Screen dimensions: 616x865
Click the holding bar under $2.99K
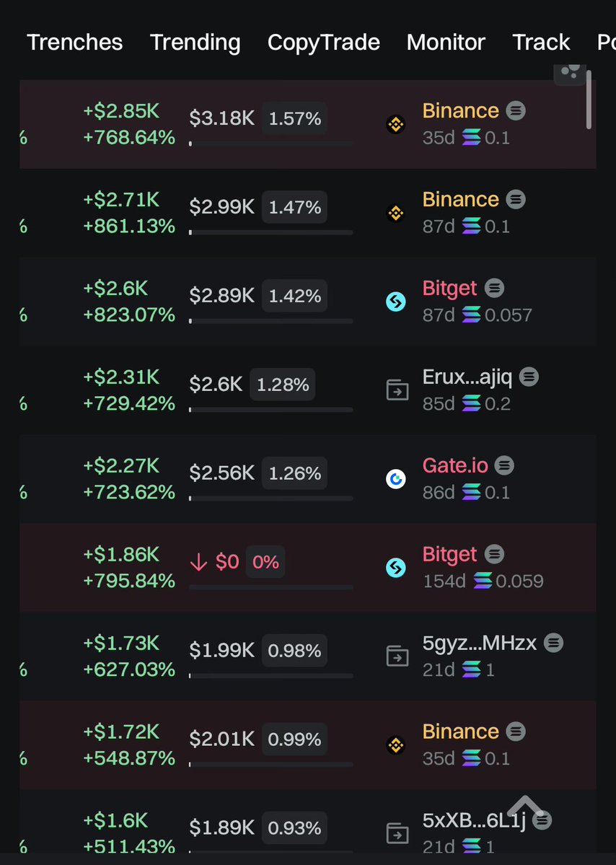pos(271,232)
